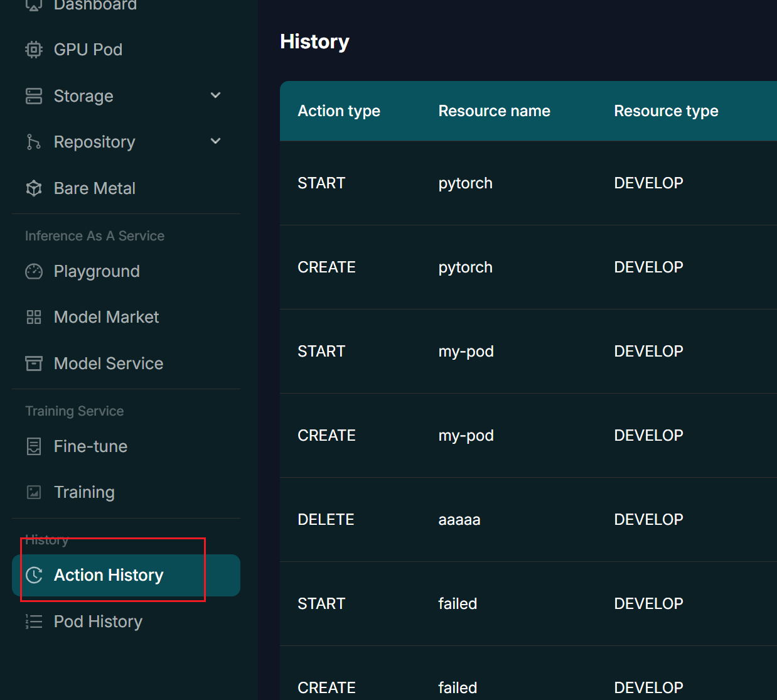Go to the Fine-tune page
This screenshot has height=700, width=777.
pyautogui.click(x=90, y=446)
